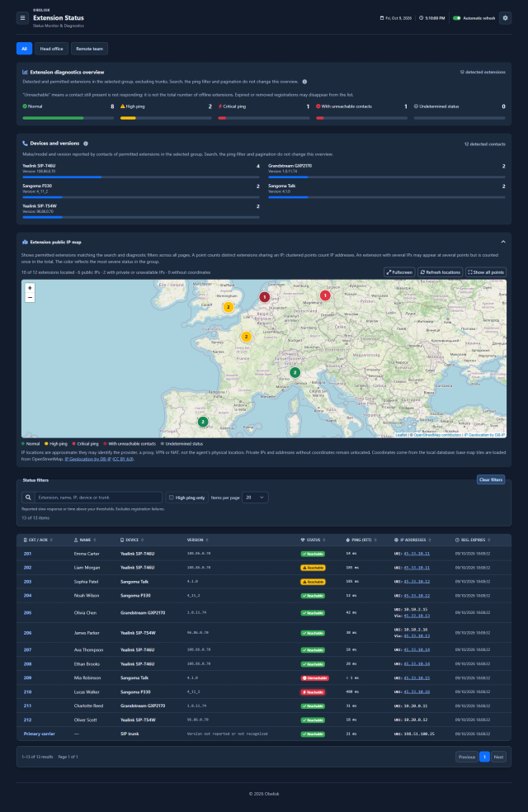Click the yellow cluster marker over England
Viewport: 528px width, 812px height.
[x=229, y=307]
